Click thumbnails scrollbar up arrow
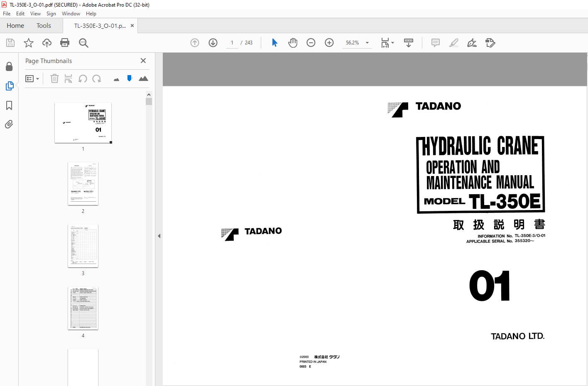This screenshot has width=588, height=386. pos(149,95)
